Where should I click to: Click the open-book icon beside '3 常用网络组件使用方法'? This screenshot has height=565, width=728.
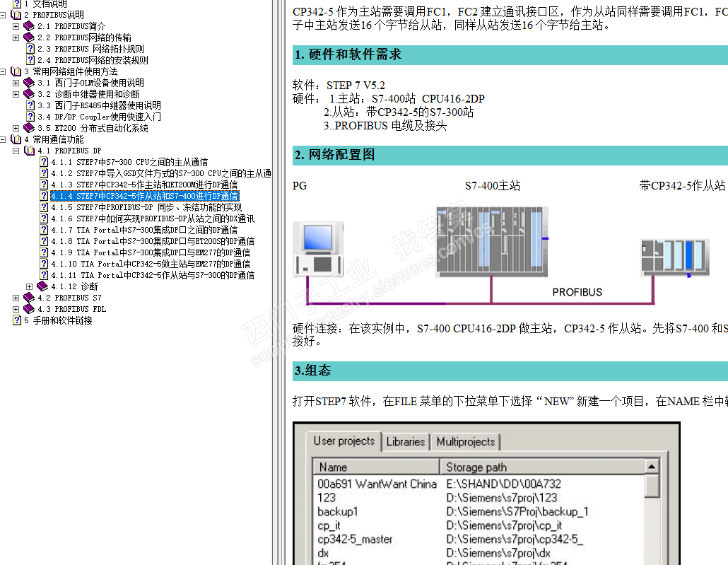tap(16, 71)
